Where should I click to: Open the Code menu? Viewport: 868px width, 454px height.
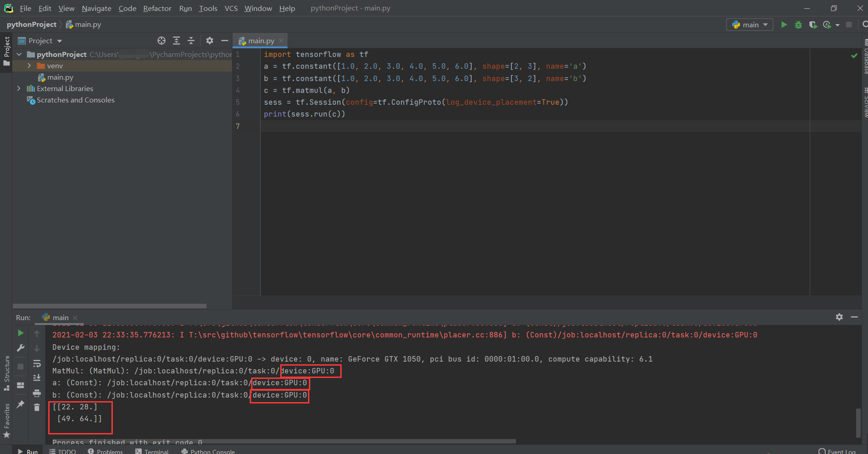(127, 8)
